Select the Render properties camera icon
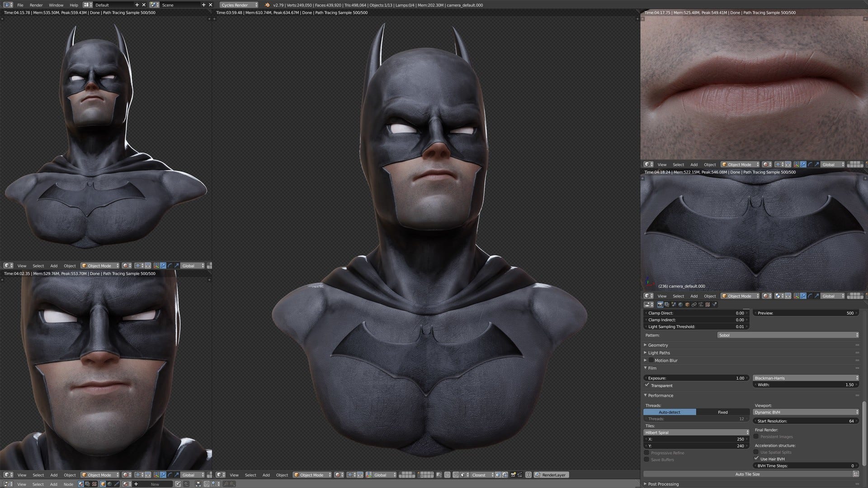Viewport: 868px width, 488px height. coord(661,305)
